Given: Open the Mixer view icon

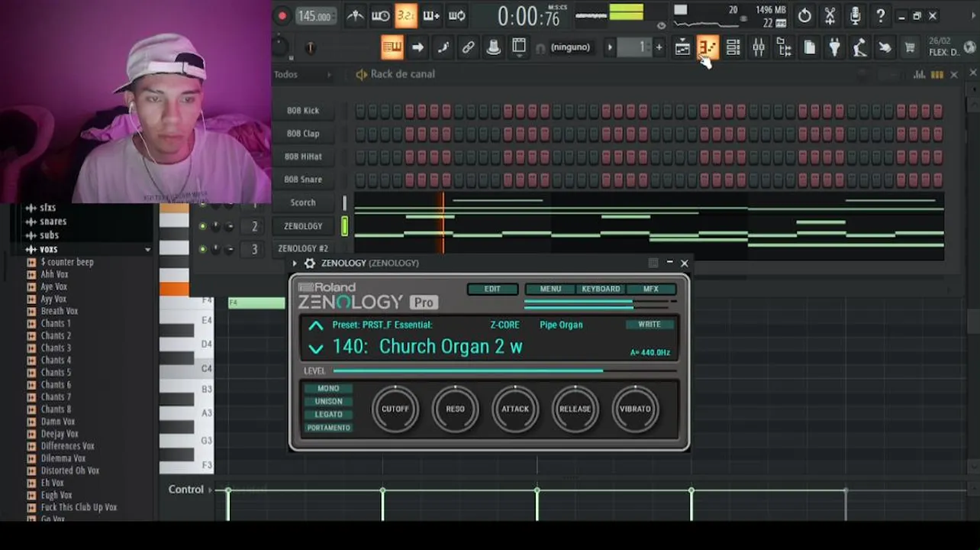Looking at the screenshot, I should [758, 47].
